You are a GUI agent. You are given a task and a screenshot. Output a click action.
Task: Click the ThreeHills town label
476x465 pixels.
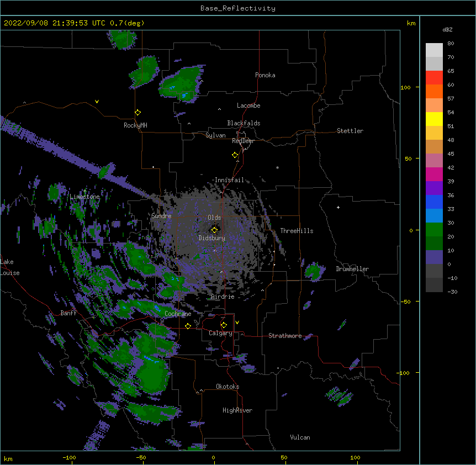point(297,231)
